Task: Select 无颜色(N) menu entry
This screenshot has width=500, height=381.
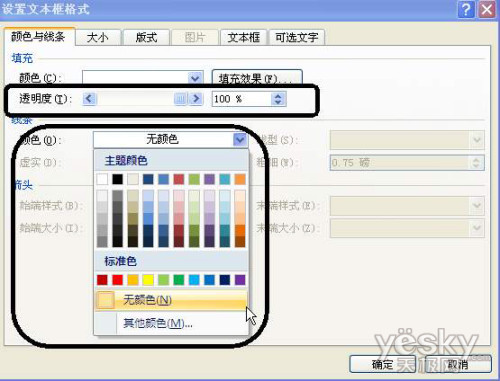Action: point(171,300)
